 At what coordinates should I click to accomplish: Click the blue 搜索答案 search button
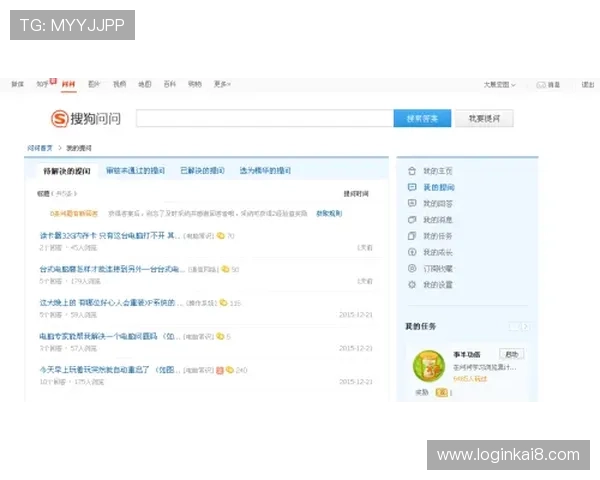click(422, 118)
